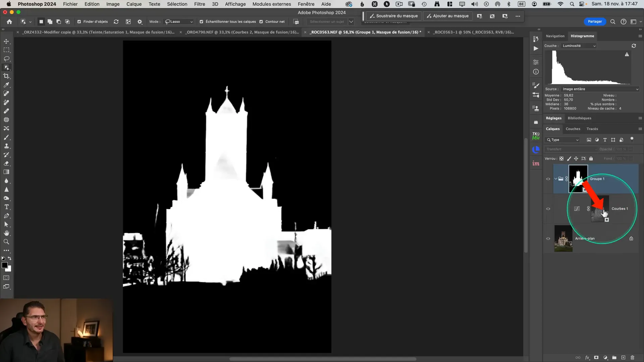Click the foreground color swatch
Viewport: 644px width, 362px height.
4,265
